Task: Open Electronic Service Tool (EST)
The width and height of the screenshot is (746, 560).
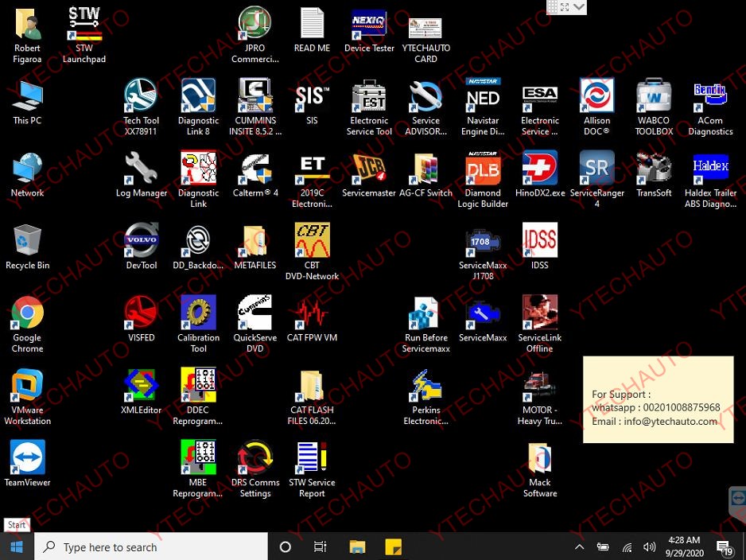Action: (369, 107)
